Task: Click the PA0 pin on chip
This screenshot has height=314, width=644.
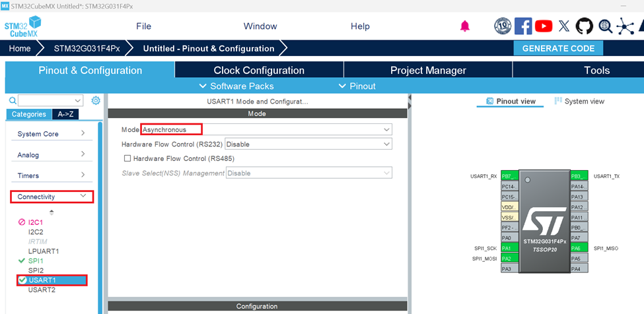Action: (510, 237)
